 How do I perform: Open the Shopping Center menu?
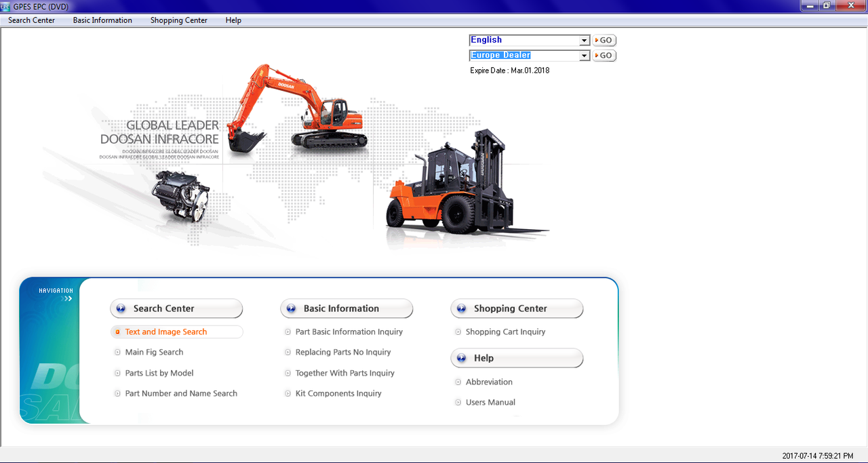[179, 20]
